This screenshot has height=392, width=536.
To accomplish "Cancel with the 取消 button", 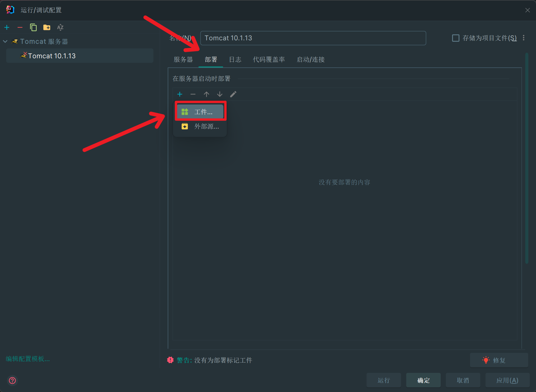I will point(463,380).
